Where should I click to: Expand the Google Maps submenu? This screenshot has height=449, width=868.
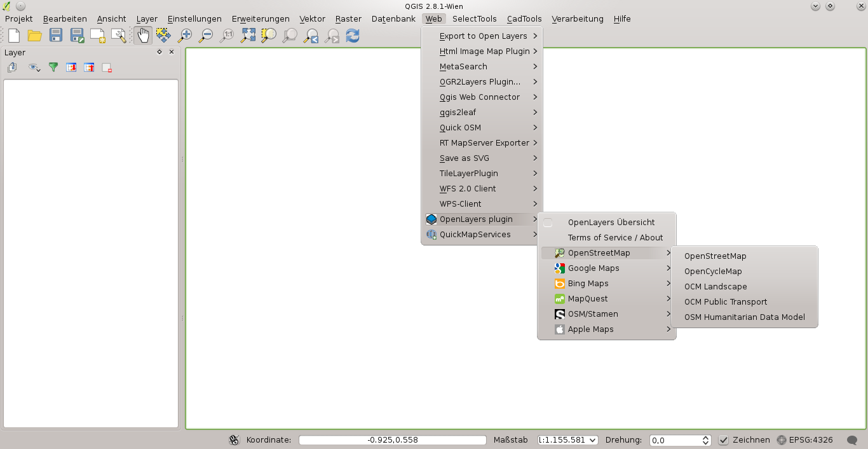point(607,268)
